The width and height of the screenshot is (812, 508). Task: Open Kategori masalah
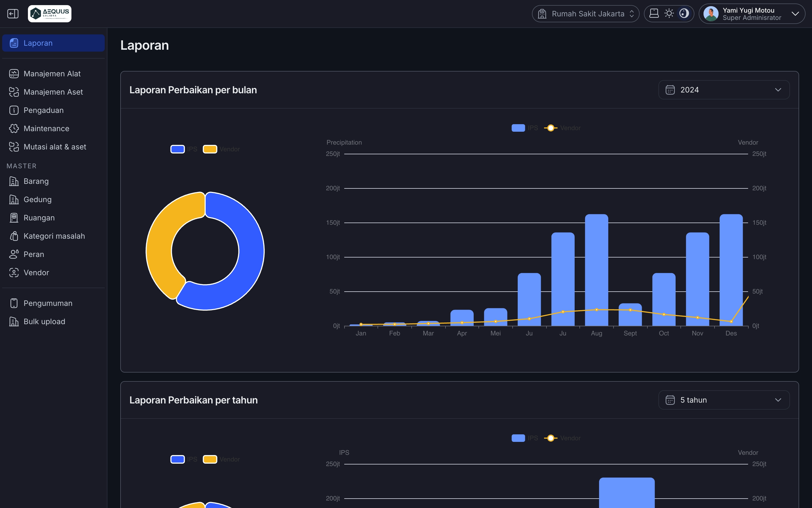53,236
